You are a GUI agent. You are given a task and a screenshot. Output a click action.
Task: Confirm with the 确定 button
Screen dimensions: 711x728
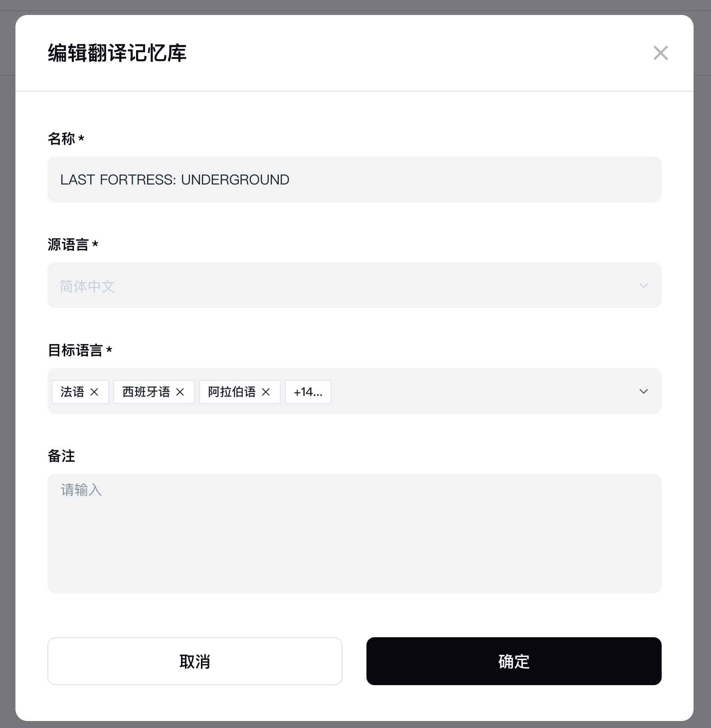pos(514,661)
